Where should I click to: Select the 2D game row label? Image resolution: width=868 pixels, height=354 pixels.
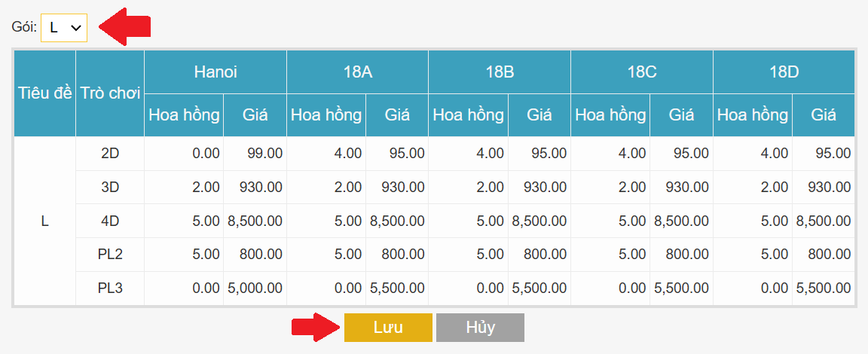click(x=110, y=154)
